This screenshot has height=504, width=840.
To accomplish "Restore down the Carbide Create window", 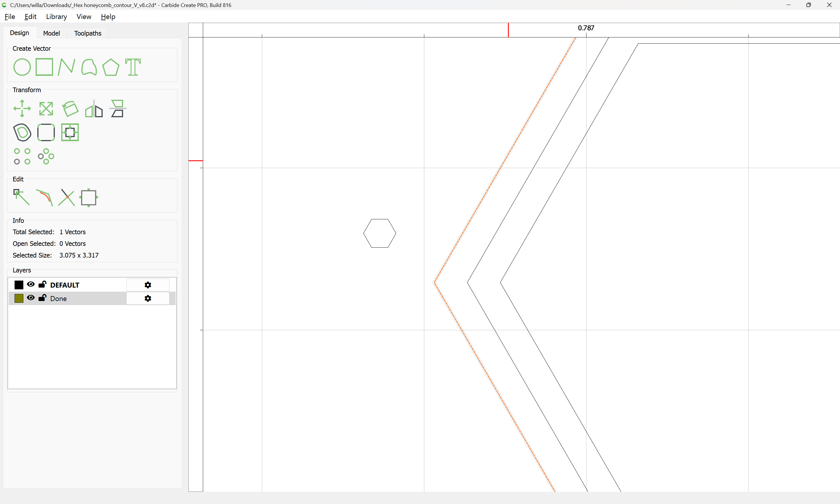I will 809,5.
